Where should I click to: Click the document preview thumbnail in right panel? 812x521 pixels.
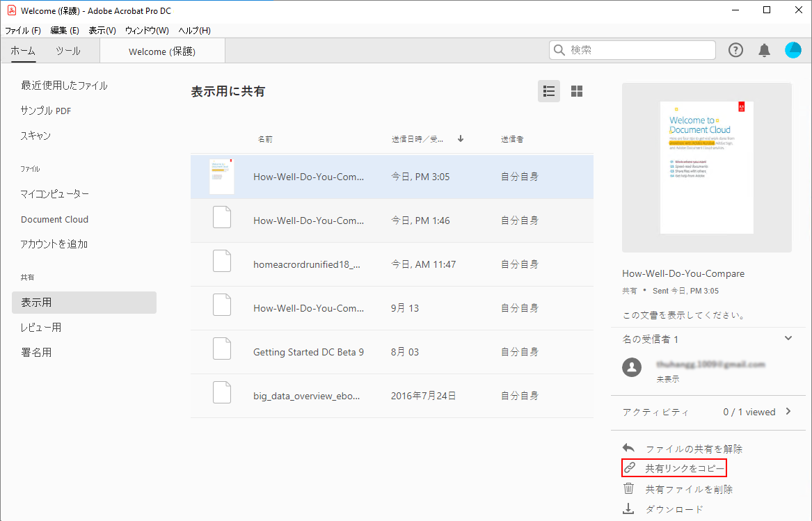click(706, 167)
